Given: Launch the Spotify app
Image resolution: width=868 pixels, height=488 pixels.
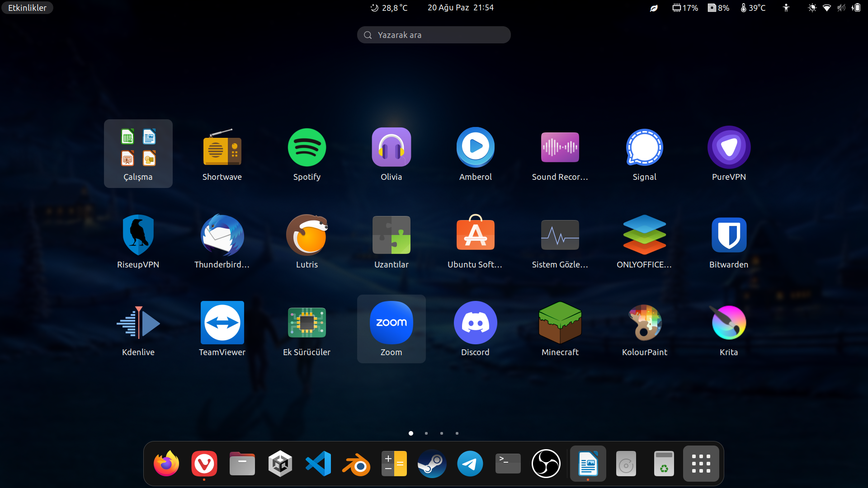Looking at the screenshot, I should tap(307, 148).
